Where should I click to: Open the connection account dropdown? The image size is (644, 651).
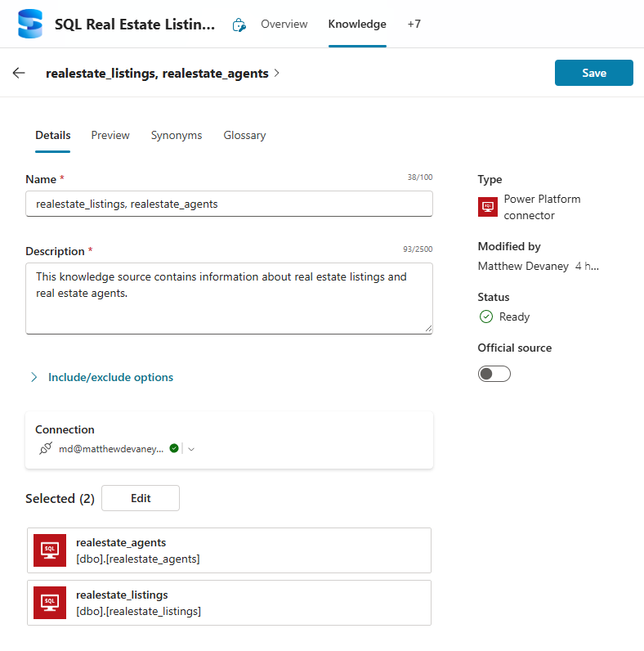coord(191,448)
